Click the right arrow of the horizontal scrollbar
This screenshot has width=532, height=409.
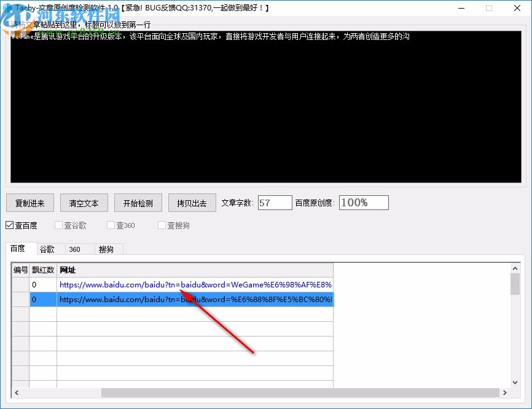[505, 392]
